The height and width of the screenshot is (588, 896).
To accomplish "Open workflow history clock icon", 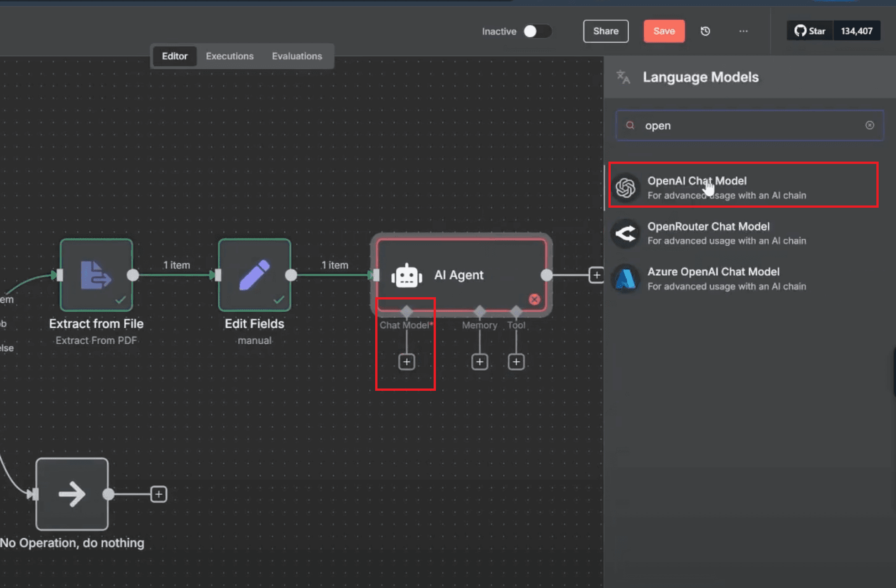I will coord(705,31).
